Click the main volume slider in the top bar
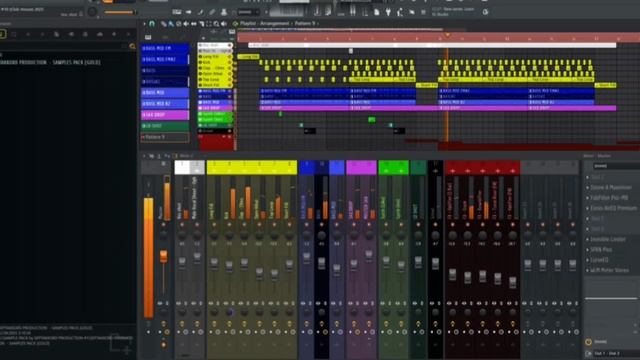The height and width of the screenshot is (360, 640). [x=119, y=13]
